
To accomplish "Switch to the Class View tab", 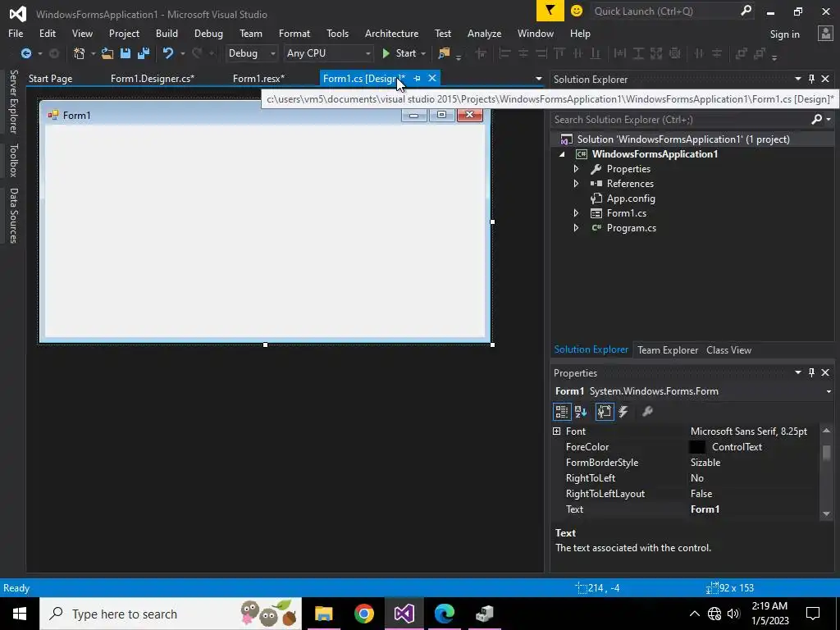I will click(x=728, y=349).
